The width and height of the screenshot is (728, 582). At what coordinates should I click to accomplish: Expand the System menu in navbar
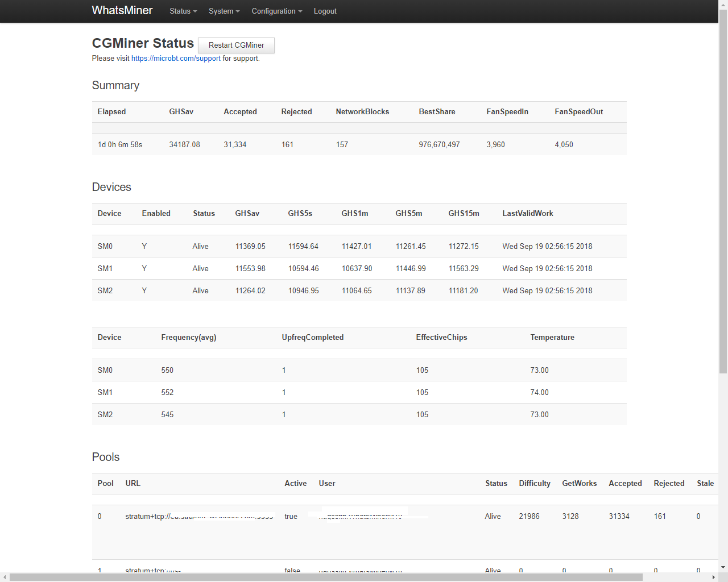[x=224, y=11]
